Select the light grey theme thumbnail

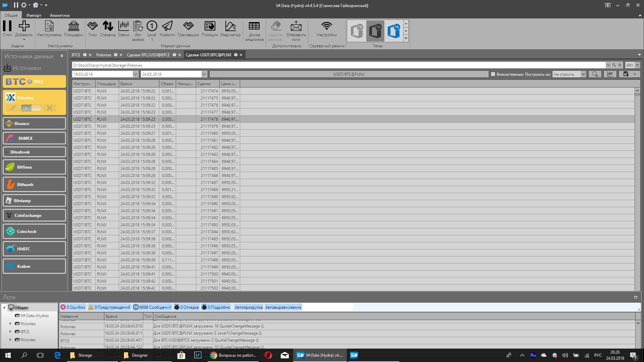pos(357,31)
